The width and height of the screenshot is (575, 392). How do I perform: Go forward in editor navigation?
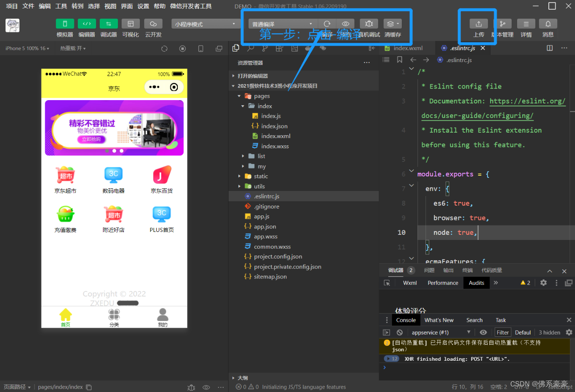(x=426, y=60)
